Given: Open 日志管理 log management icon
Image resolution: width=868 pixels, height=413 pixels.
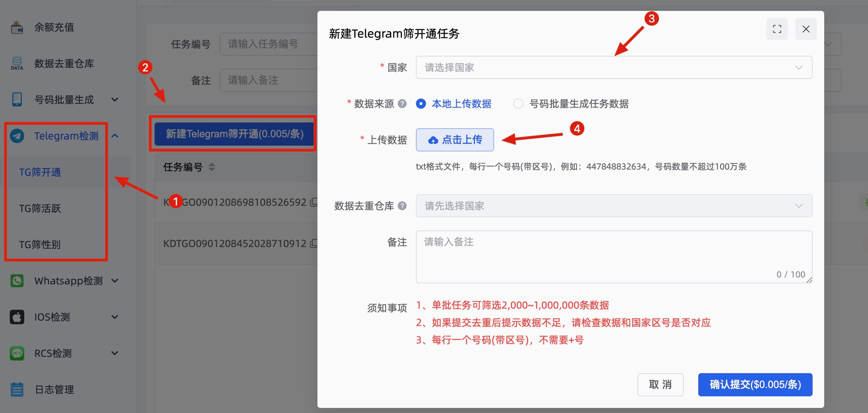Looking at the screenshot, I should tap(16, 389).
